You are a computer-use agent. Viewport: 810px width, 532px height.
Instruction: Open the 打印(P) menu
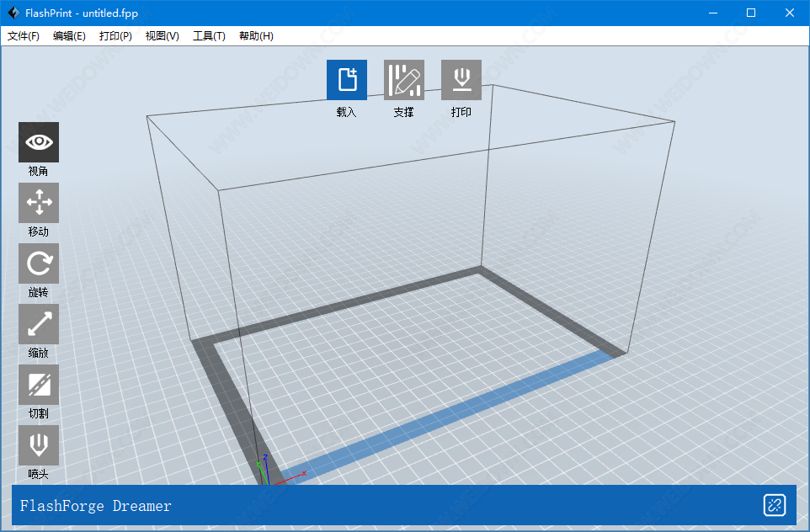[115, 35]
